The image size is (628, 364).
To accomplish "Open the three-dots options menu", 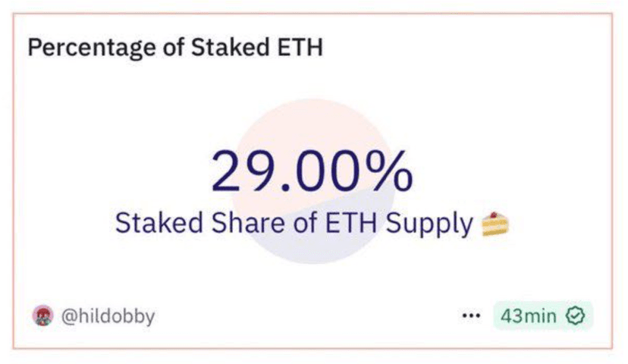I will (471, 316).
